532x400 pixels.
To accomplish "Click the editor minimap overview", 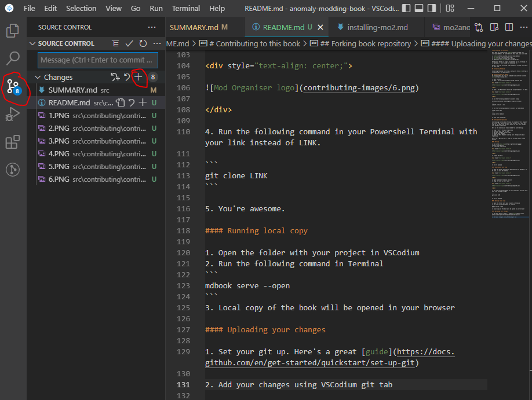I will [509, 134].
